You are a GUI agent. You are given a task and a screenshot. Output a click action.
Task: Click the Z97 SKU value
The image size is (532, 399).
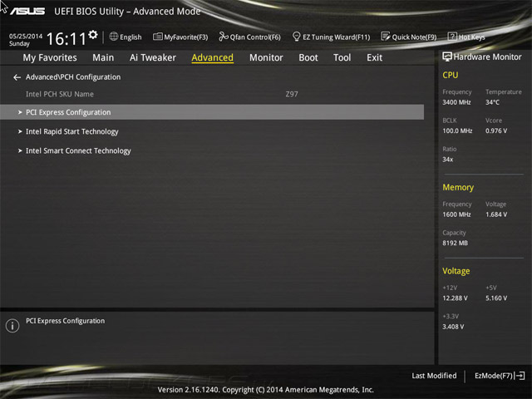pyautogui.click(x=292, y=94)
